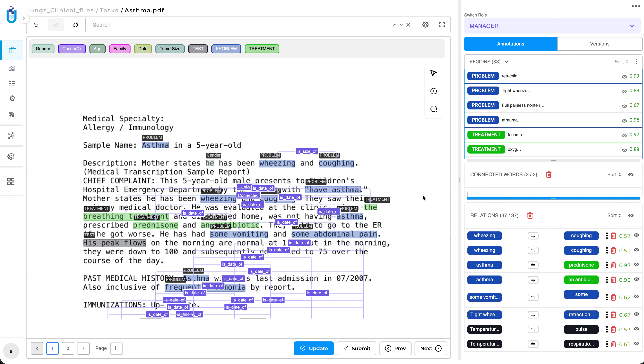Expand the REGIONS (38) chevron
The width and height of the screenshot is (644, 364).
click(x=507, y=61)
